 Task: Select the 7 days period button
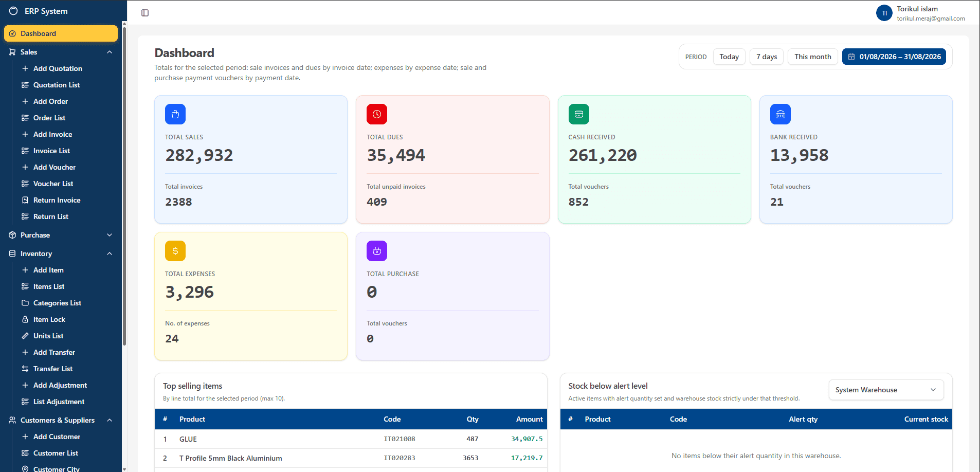point(767,57)
